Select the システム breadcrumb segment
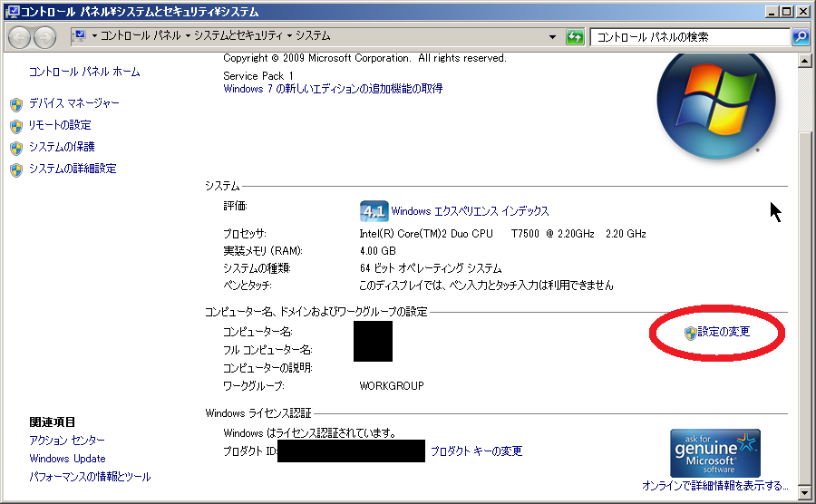 pyautogui.click(x=314, y=36)
